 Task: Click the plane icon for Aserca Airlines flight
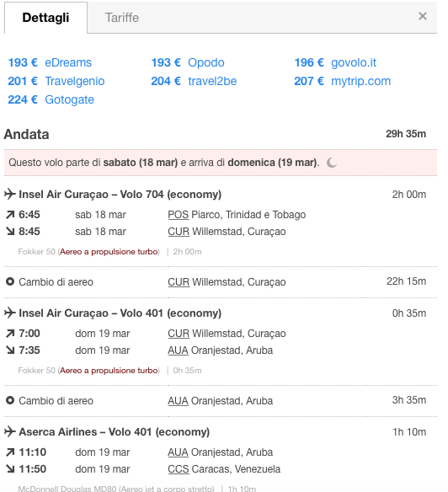point(10,431)
